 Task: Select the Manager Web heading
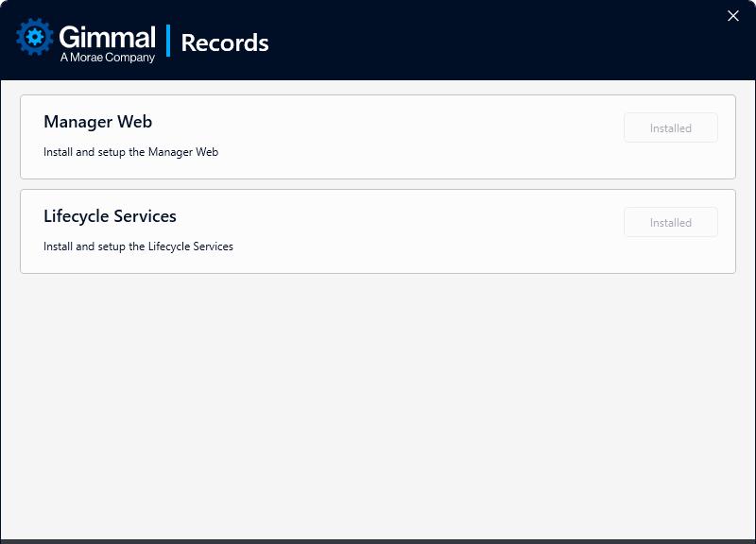coord(97,122)
